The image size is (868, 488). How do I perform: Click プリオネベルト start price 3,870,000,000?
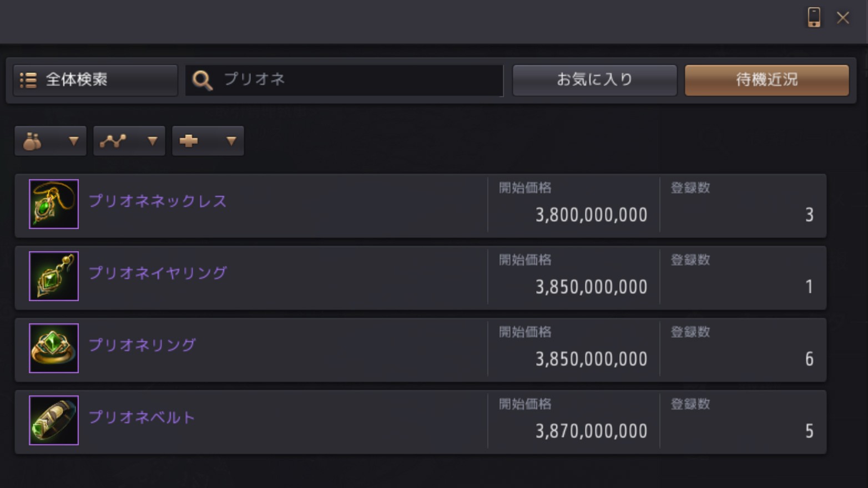point(591,431)
